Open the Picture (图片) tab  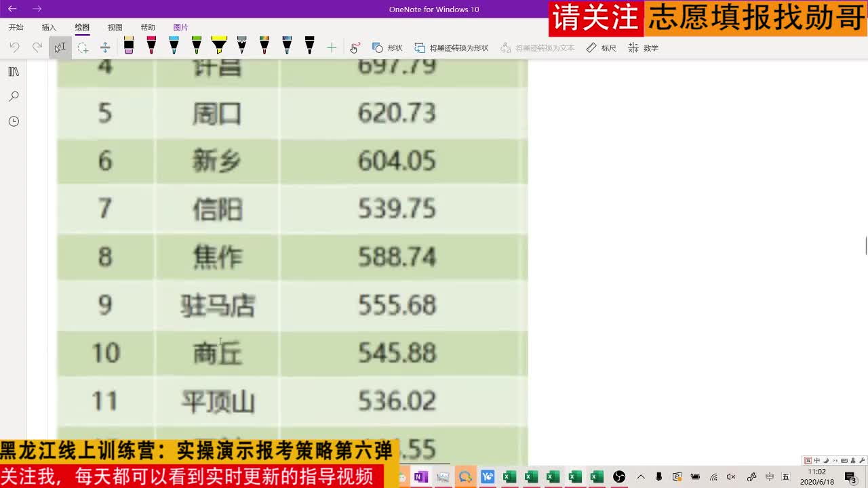tap(180, 27)
